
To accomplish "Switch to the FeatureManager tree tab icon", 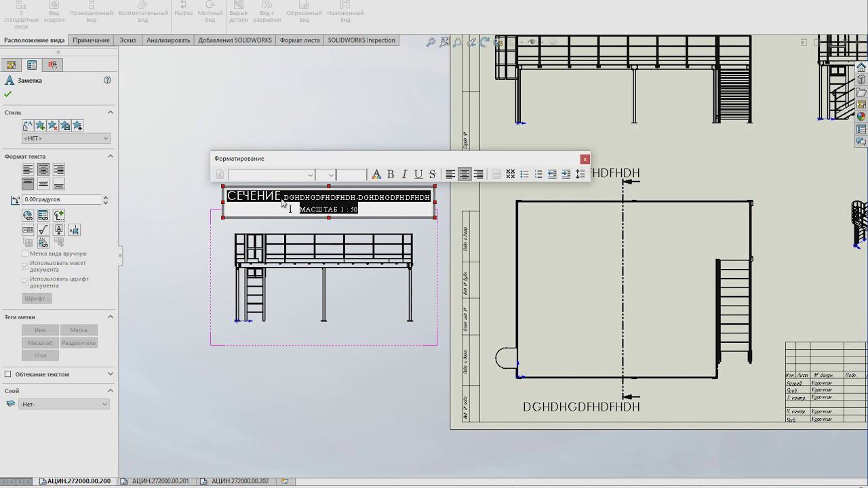I will tap(11, 65).
